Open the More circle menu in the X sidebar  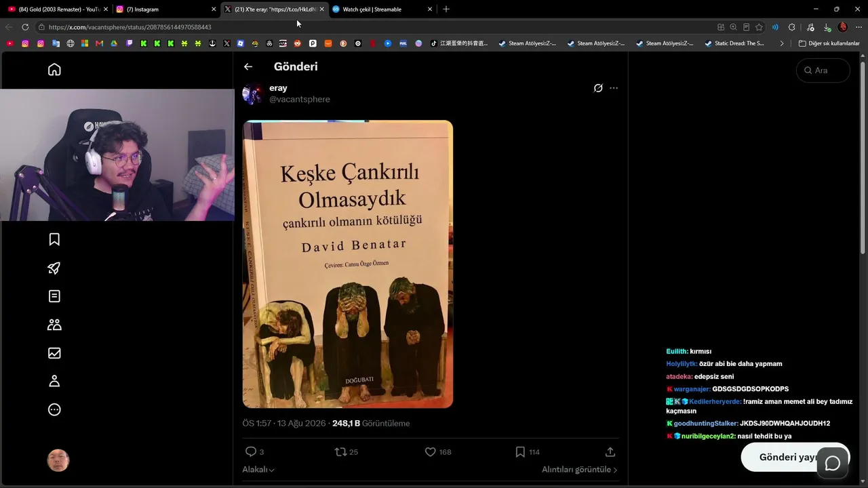pyautogui.click(x=54, y=409)
